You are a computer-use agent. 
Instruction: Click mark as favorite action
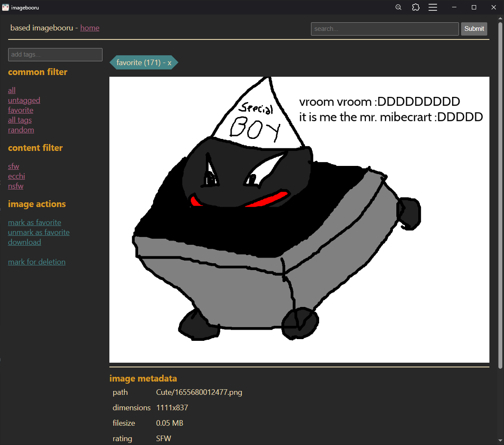pos(34,222)
